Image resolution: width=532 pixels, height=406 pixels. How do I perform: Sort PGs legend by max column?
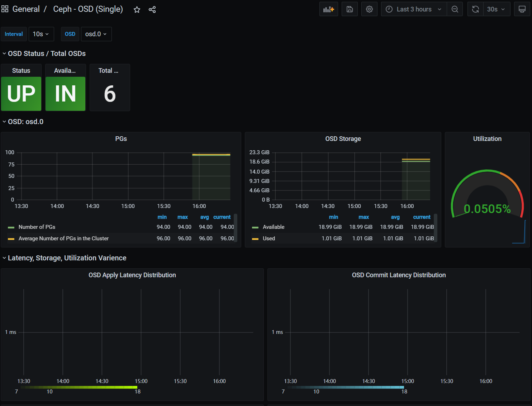pos(182,217)
